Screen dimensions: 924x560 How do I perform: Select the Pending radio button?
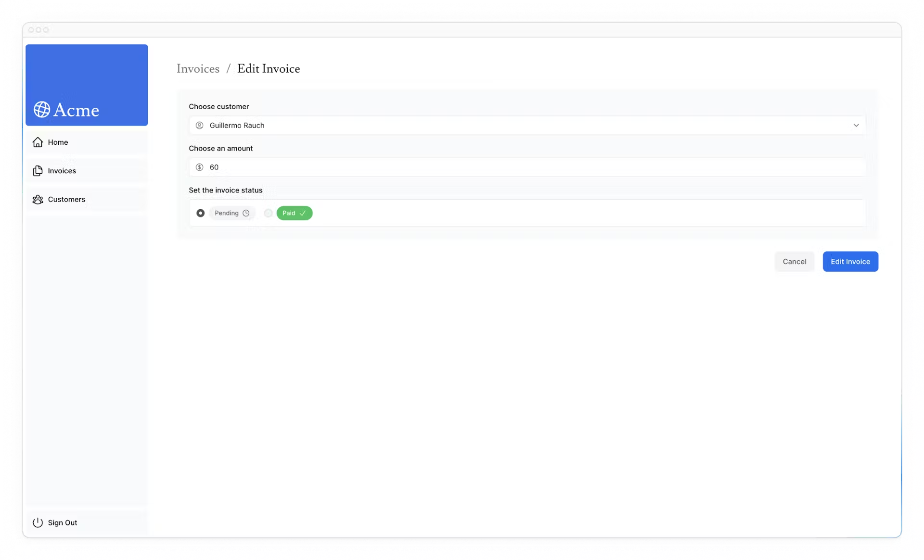coord(200,212)
